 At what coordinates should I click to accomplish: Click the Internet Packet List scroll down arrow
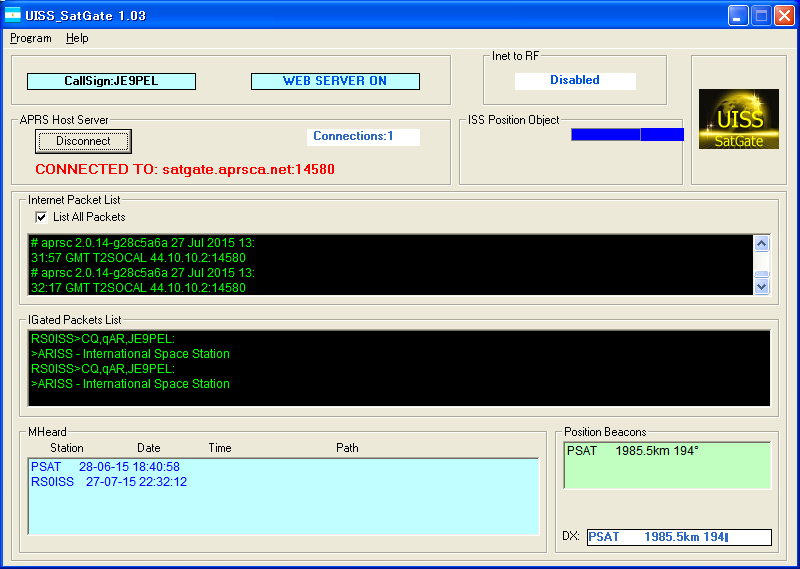pos(762,287)
